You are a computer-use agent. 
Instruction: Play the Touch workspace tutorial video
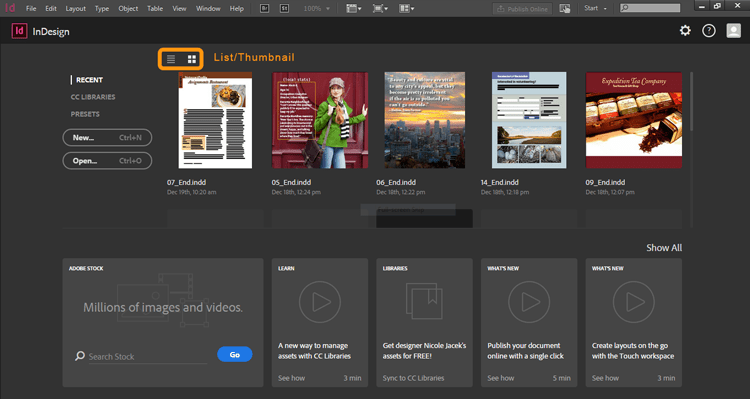(634, 302)
